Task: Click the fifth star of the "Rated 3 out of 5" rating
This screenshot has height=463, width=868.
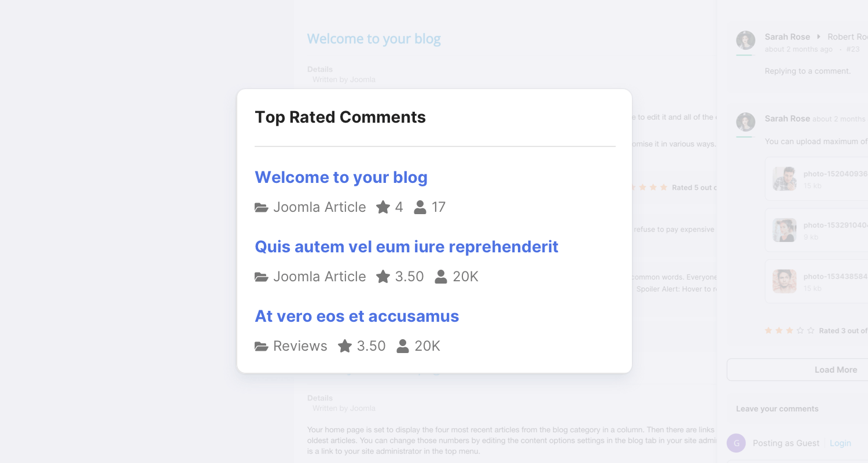Action: (x=811, y=330)
